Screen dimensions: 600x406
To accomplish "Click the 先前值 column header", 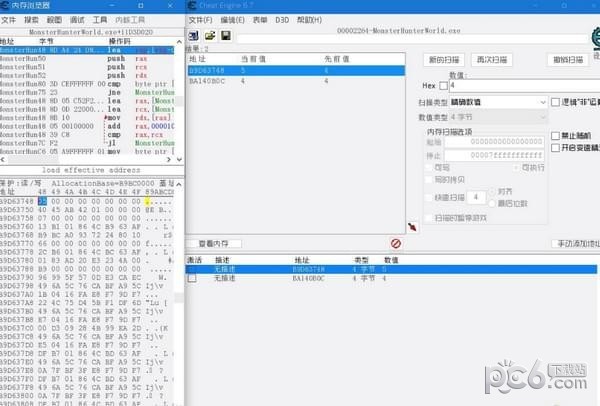I will 337,59.
